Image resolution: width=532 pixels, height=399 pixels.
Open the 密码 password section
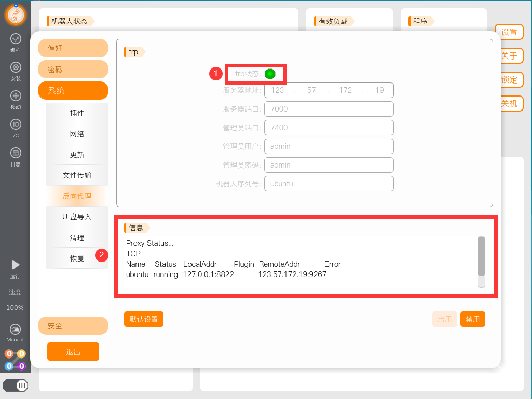click(73, 70)
